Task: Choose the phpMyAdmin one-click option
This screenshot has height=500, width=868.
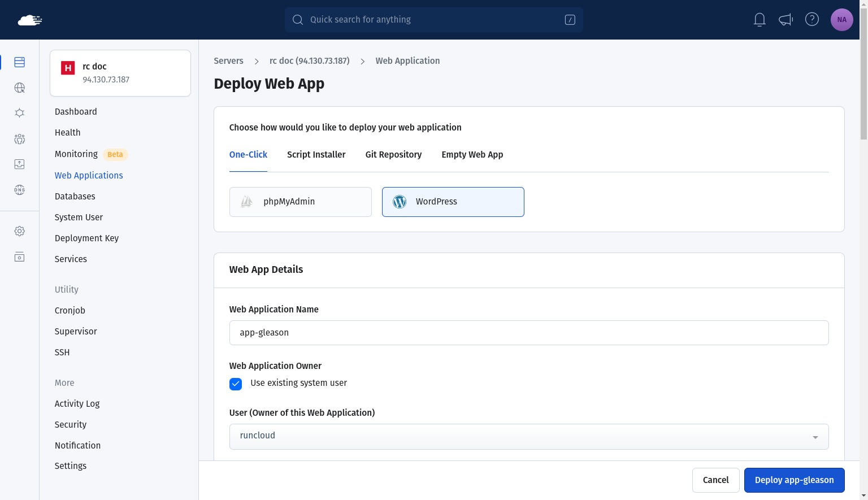Action: (x=300, y=202)
